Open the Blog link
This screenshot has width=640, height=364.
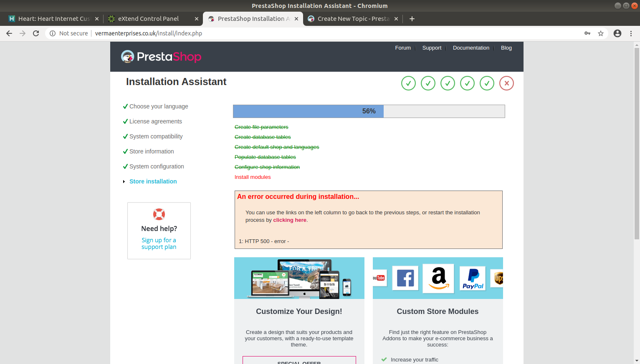tap(506, 48)
